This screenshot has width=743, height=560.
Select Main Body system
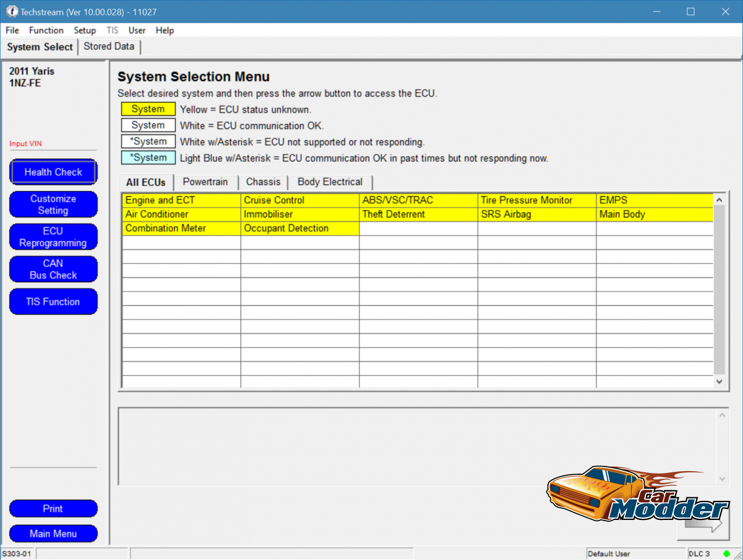click(x=655, y=214)
